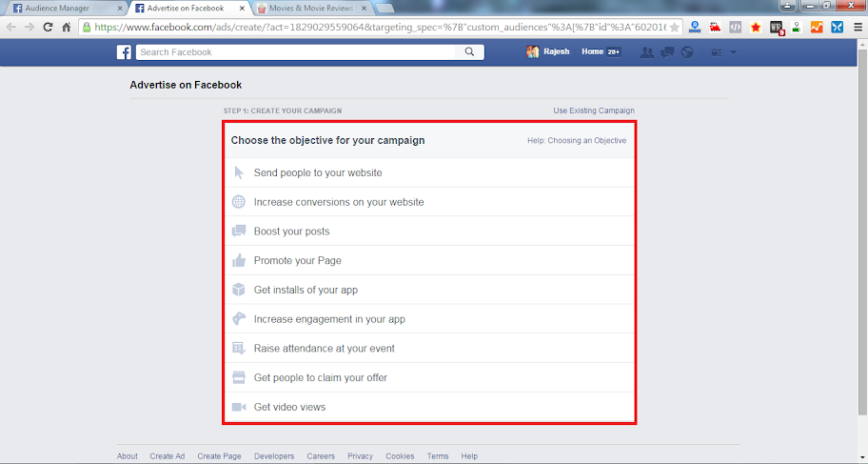Click the speech bubble icon for boosting posts
Viewport: 868px width, 464px height.
coord(239,232)
